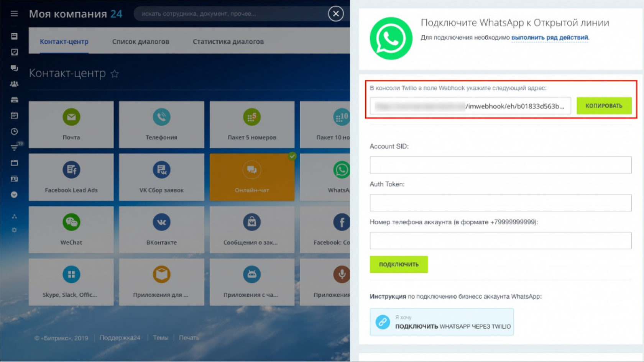This screenshot has height=362, width=644.
Task: Open выполнить ряд действий link
Action: tap(550, 38)
